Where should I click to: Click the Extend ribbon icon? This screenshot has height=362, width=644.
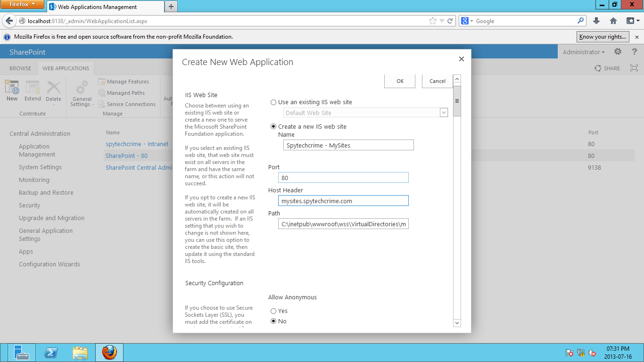33,90
